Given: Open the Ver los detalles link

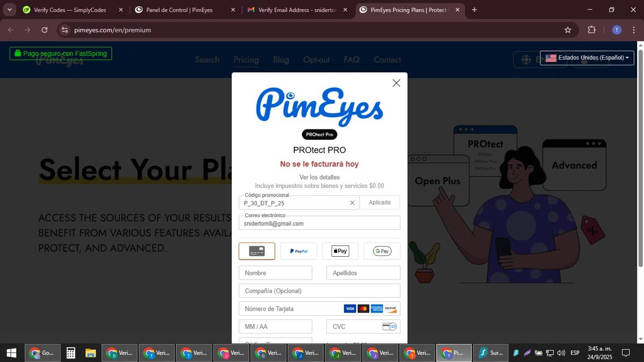Looking at the screenshot, I should pos(319,177).
